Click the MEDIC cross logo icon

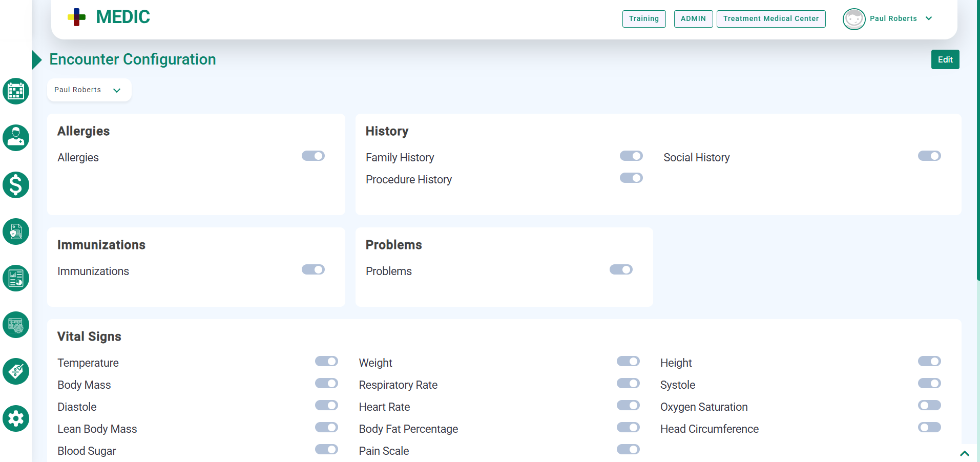tap(77, 17)
